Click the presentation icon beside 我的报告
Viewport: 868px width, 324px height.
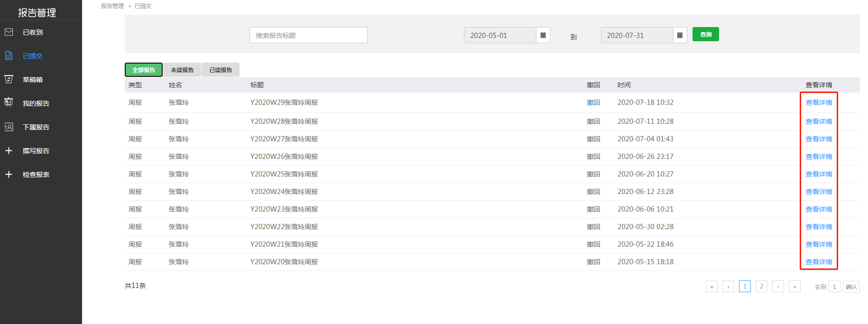click(9, 102)
